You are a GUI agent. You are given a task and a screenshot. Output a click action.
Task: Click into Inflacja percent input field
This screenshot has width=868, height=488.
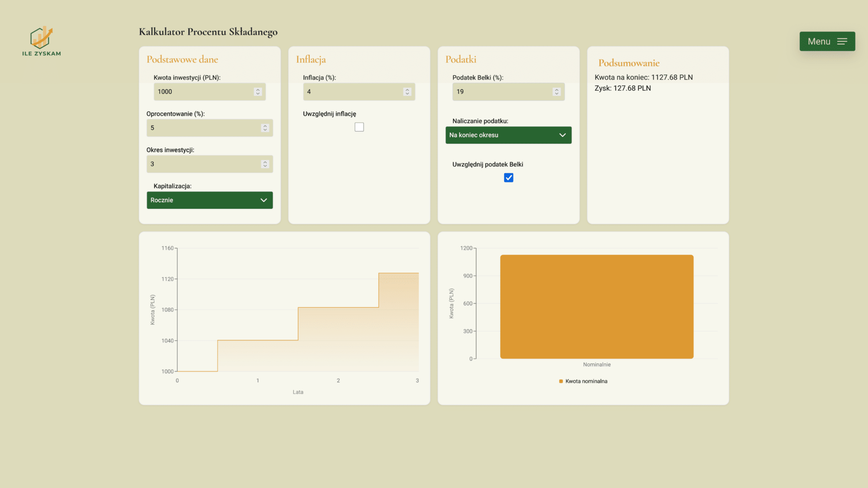click(353, 92)
